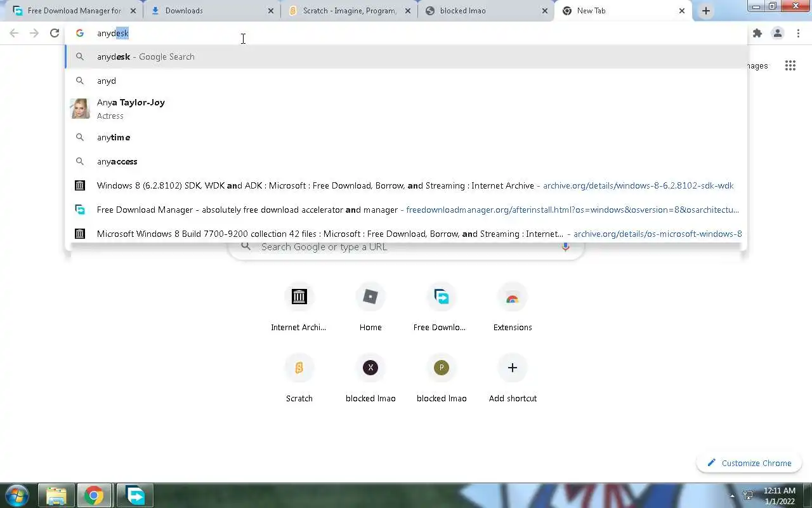
Task: Open the Free Download Manager afterinstall suggestion
Action: (x=406, y=210)
